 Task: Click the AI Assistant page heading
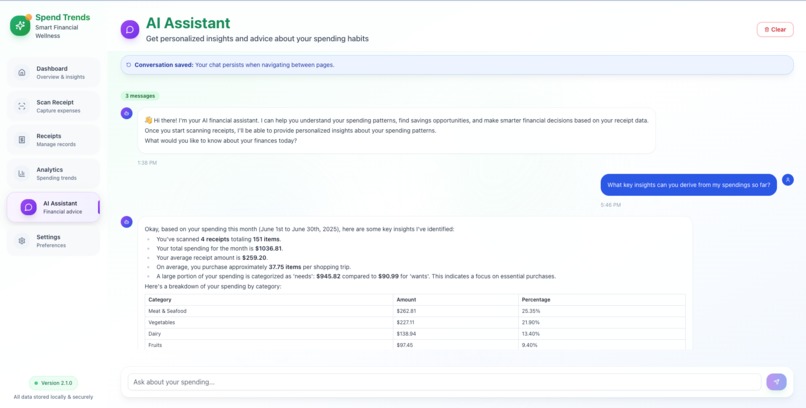(188, 23)
